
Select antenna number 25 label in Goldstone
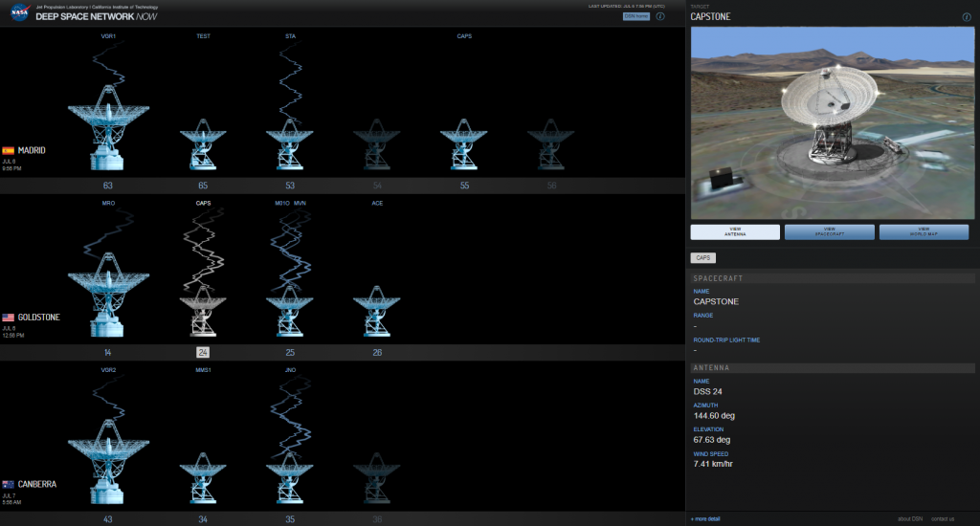pyautogui.click(x=290, y=353)
